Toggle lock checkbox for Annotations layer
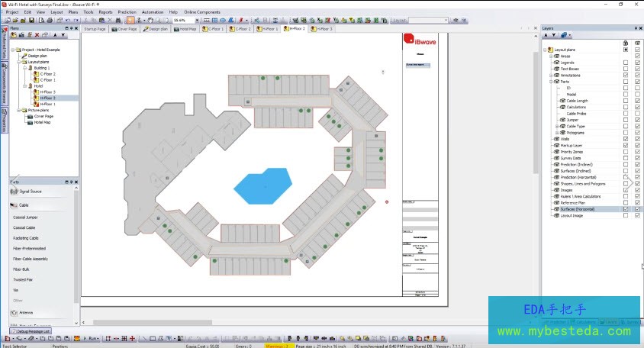 (626, 75)
